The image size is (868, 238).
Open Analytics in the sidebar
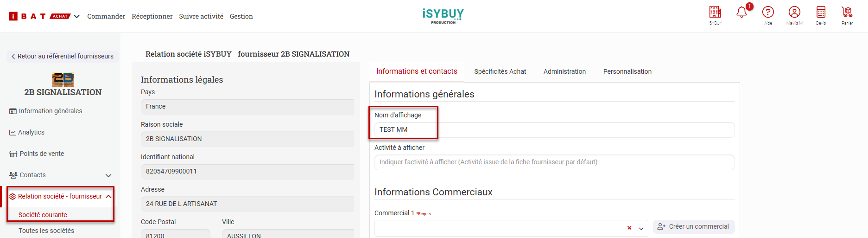[31, 132]
